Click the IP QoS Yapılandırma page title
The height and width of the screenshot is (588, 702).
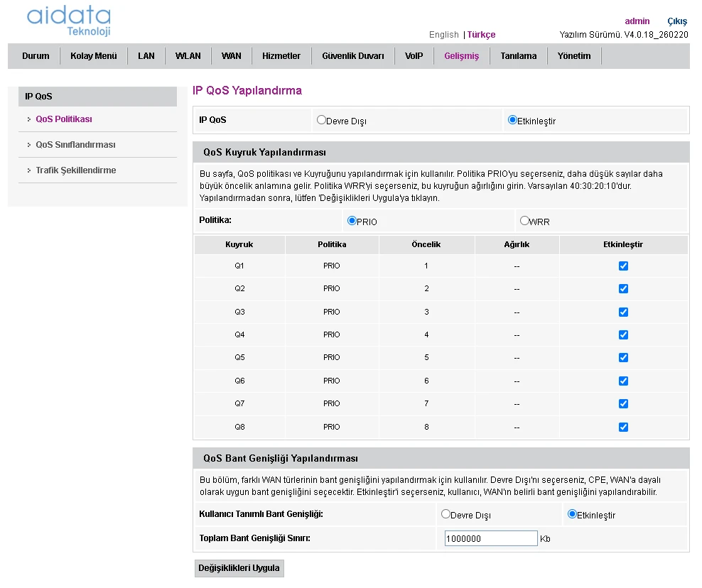247,90
